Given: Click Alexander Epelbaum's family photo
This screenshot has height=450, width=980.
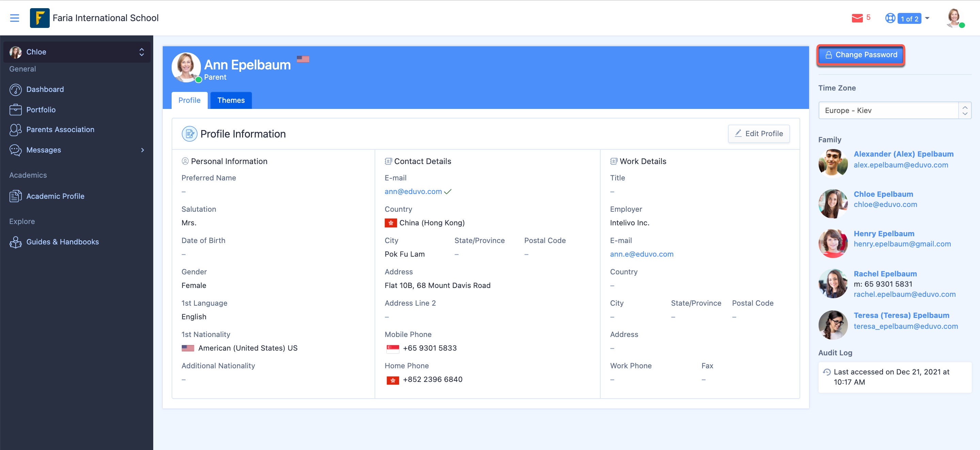Looking at the screenshot, I should pyautogui.click(x=833, y=164).
